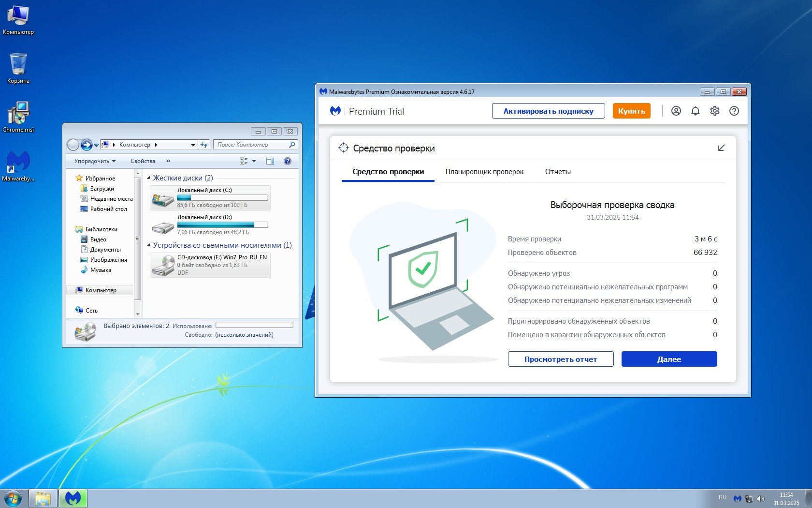Open the volume speaker tray icon
Image resolution: width=812 pixels, height=508 pixels.
pos(761,498)
